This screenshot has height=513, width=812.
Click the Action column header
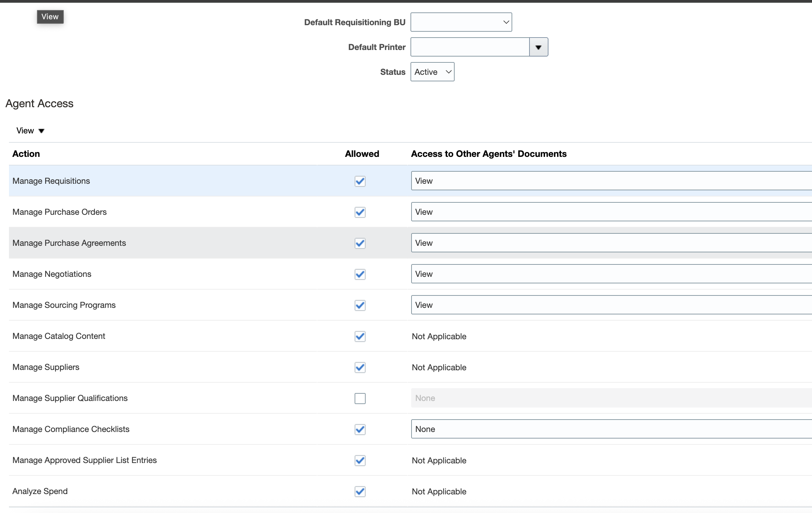26,154
